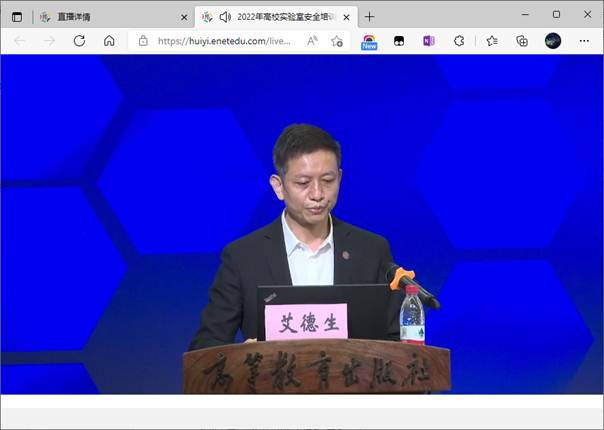
Task: Open the black extension icon beside OneNote
Action: tap(399, 41)
